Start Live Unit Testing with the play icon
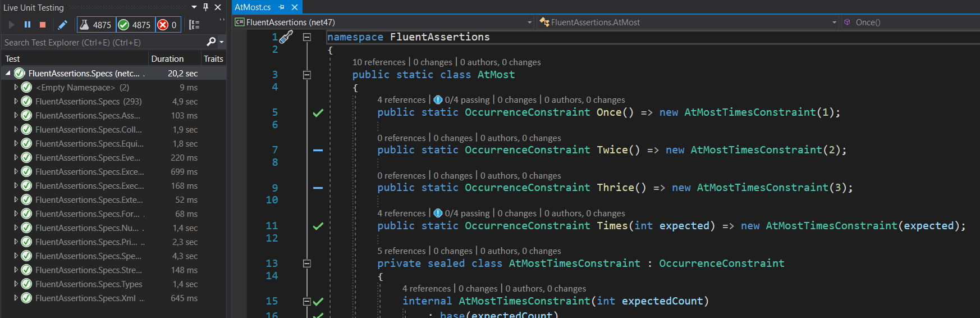 (11, 25)
